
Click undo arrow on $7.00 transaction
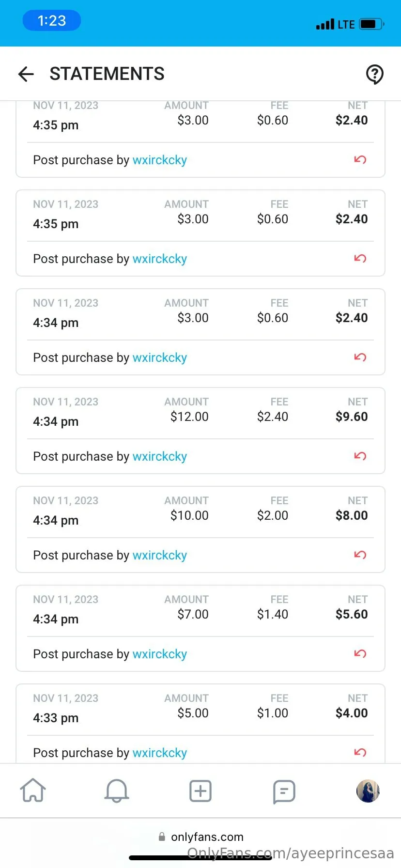pyautogui.click(x=360, y=653)
